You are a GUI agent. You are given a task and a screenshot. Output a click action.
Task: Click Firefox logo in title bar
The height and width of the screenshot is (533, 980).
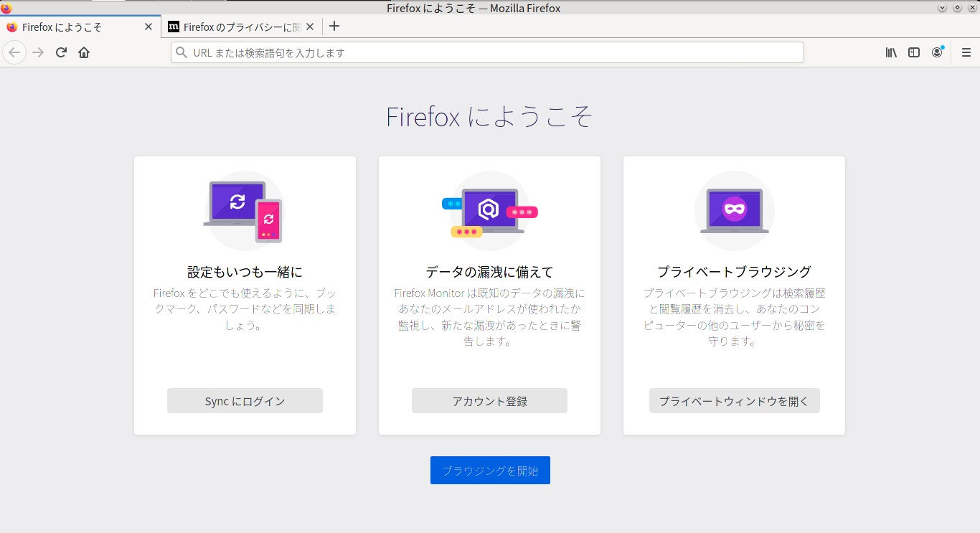click(x=6, y=8)
